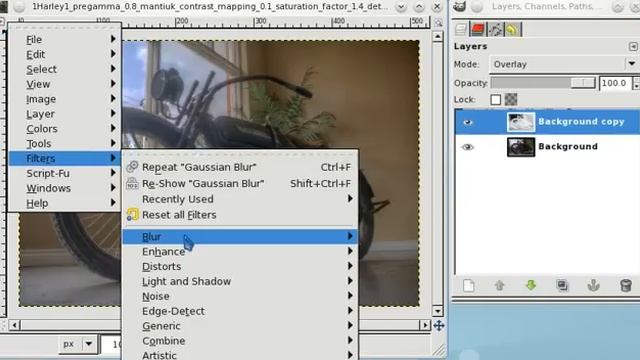Screen dimensions: 640x360
Task: Open the Artistic filters submenu
Action: coord(240,355)
